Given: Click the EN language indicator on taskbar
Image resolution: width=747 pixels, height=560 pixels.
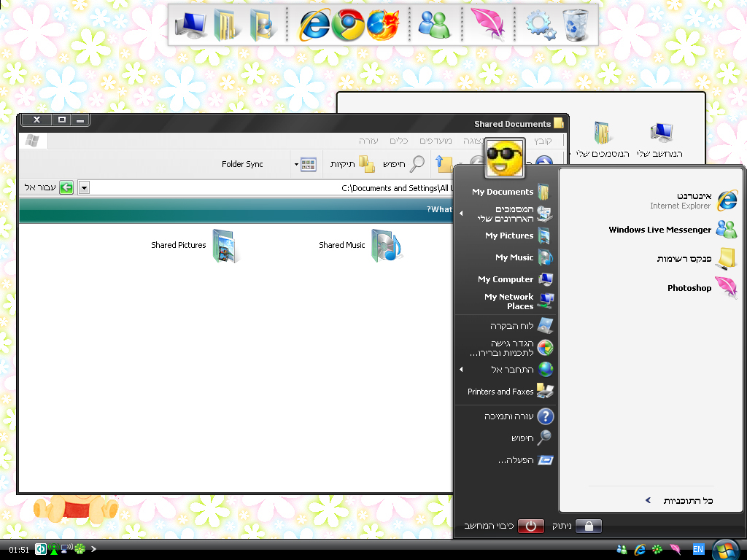Looking at the screenshot, I should click(698, 550).
